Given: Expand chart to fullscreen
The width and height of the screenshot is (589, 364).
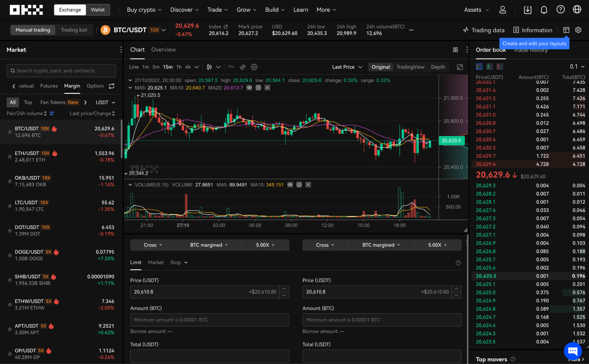Looking at the screenshot, I should pyautogui.click(x=460, y=67).
